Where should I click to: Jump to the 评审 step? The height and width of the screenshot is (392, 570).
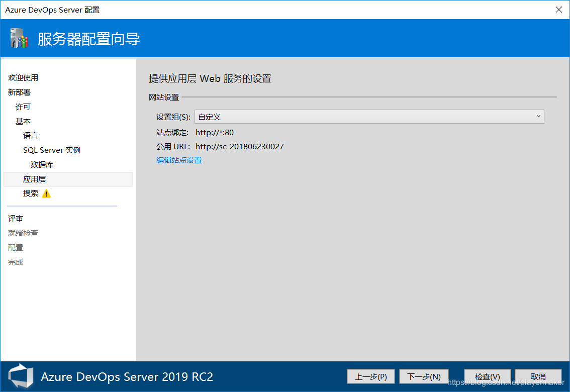(x=15, y=219)
